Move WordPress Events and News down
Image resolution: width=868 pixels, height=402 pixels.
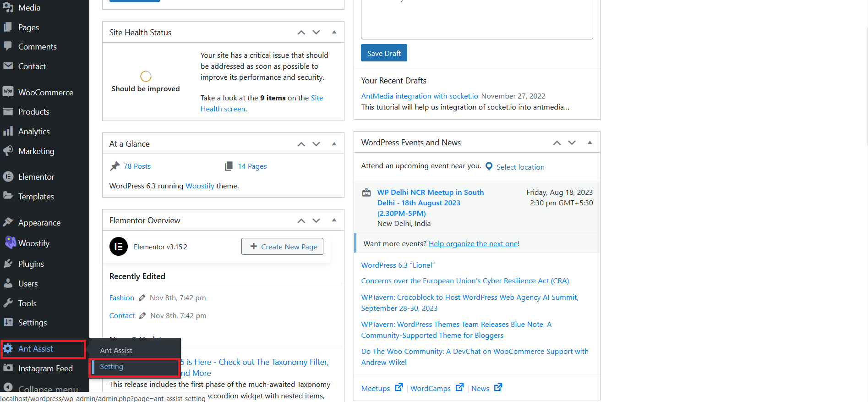click(572, 143)
